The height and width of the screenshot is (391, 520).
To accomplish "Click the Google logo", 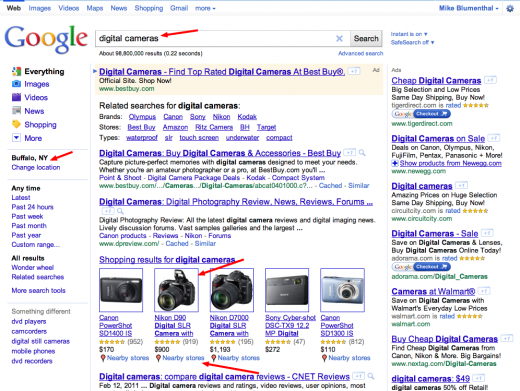I will 46,39.
